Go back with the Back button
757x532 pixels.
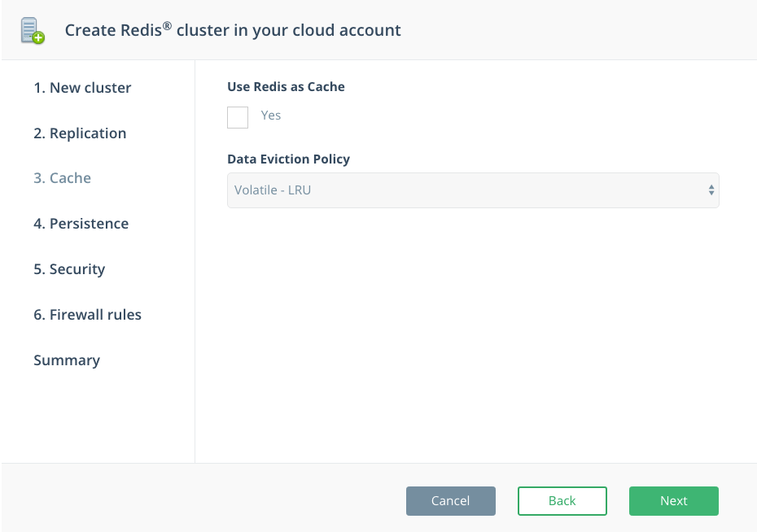click(x=562, y=500)
